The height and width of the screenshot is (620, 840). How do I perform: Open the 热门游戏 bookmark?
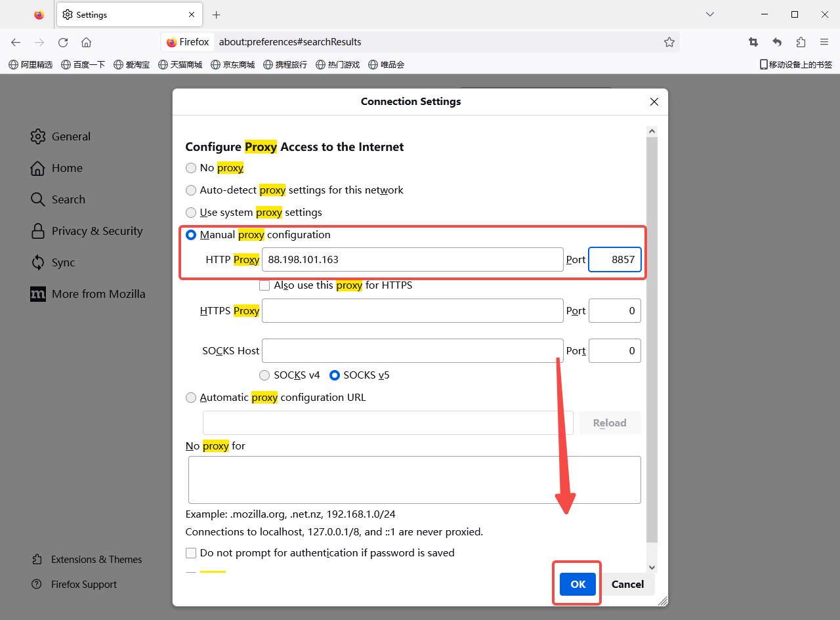click(x=338, y=64)
